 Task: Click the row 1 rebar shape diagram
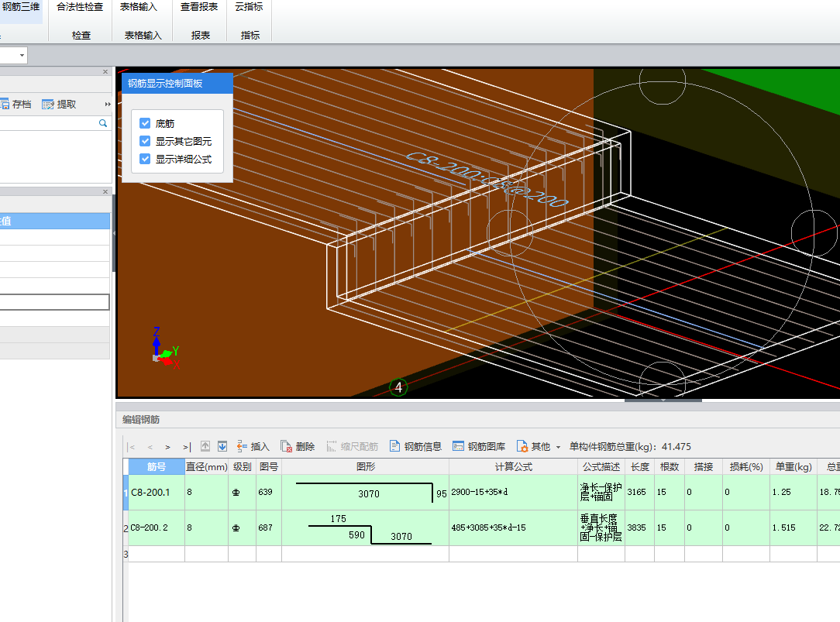[365, 493]
